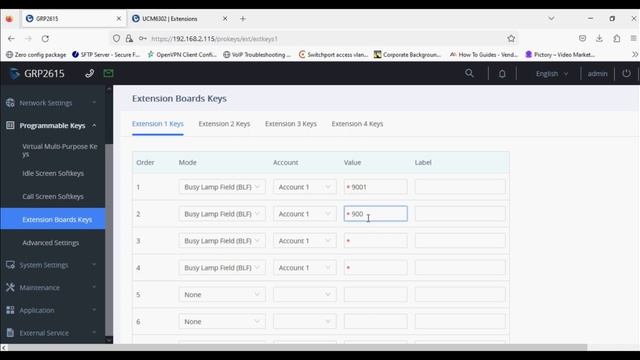The image size is (640, 360).
Task: Click the Label field for row 2
Action: tap(460, 214)
